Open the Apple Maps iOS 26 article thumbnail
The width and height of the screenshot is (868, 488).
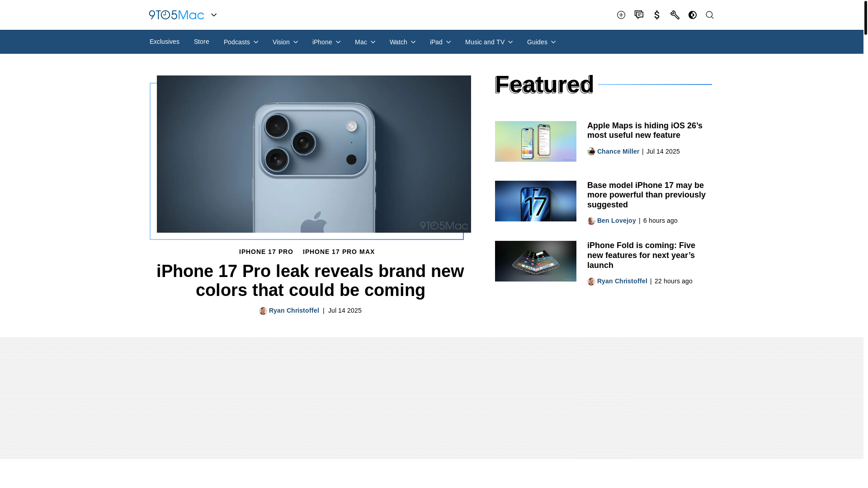[536, 141]
